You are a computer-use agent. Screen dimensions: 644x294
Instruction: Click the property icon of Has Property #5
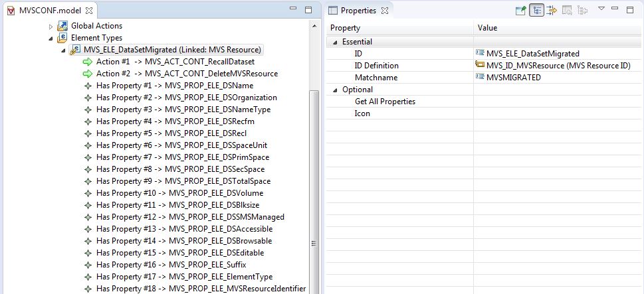(x=88, y=133)
